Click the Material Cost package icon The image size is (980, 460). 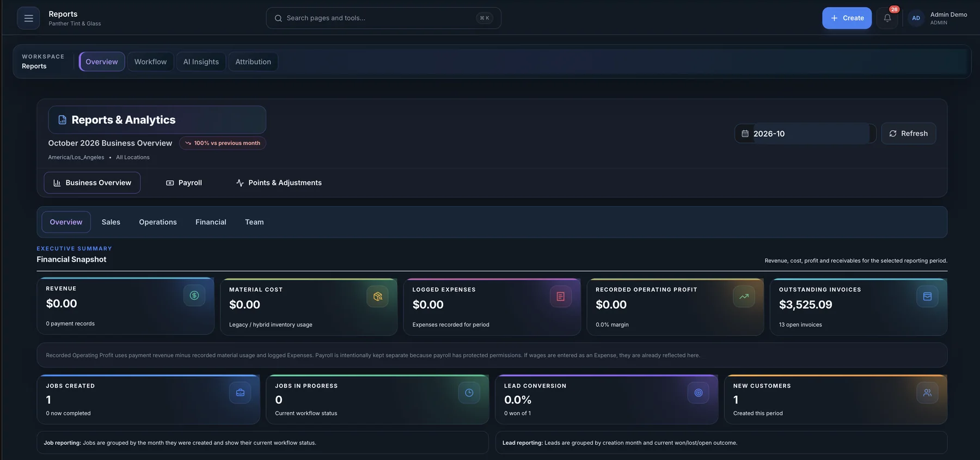point(378,297)
